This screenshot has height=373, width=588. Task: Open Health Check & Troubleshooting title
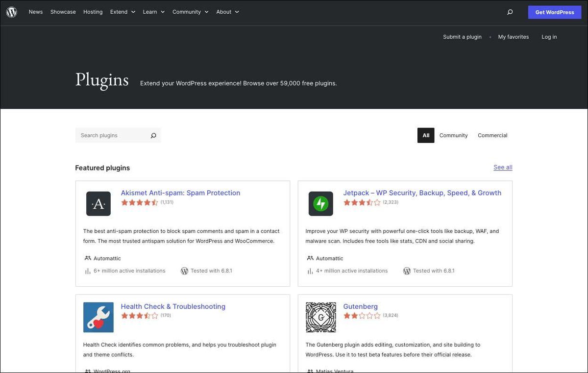click(173, 307)
